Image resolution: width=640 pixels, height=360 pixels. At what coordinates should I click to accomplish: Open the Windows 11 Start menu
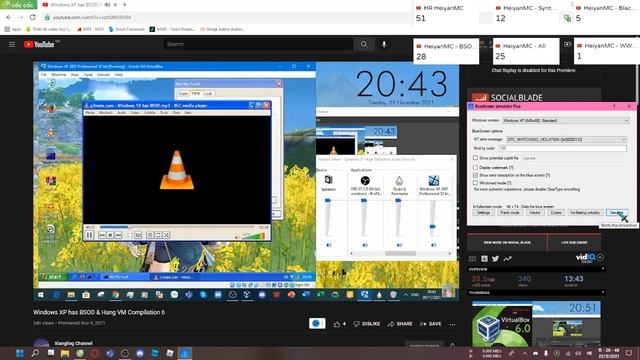pos(20,353)
